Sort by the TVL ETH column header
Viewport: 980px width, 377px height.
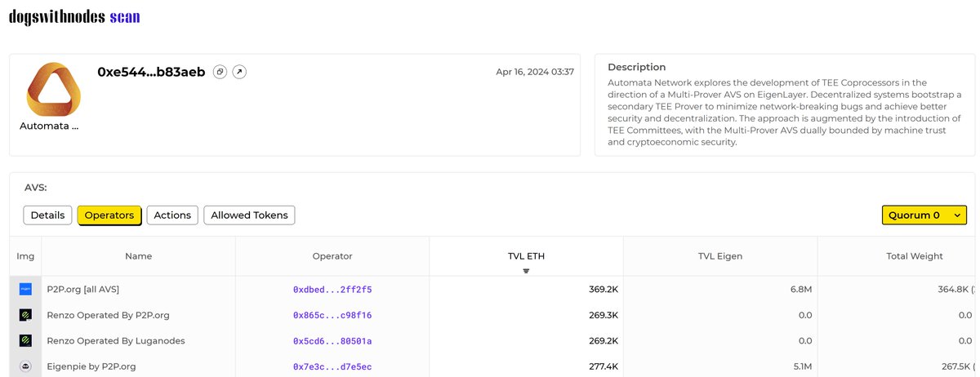[526, 256]
